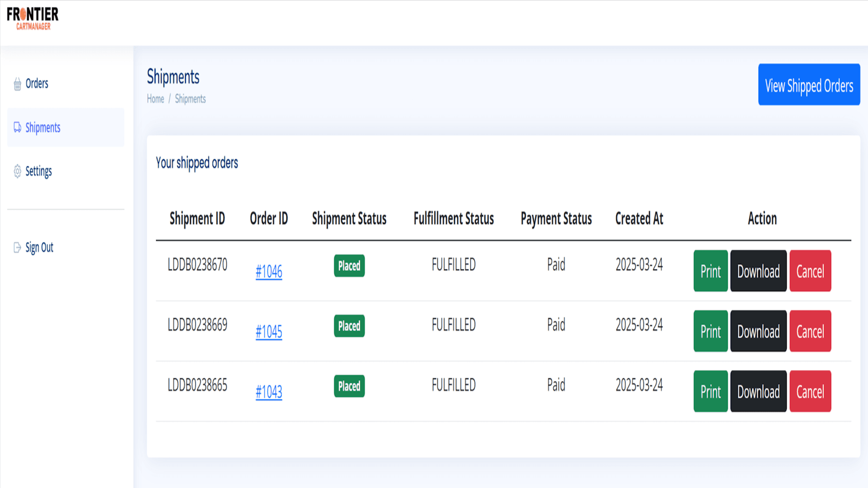Viewport: 868px width, 488px height.
Task: Download the label for shipment LDDB0238670
Action: pos(758,271)
